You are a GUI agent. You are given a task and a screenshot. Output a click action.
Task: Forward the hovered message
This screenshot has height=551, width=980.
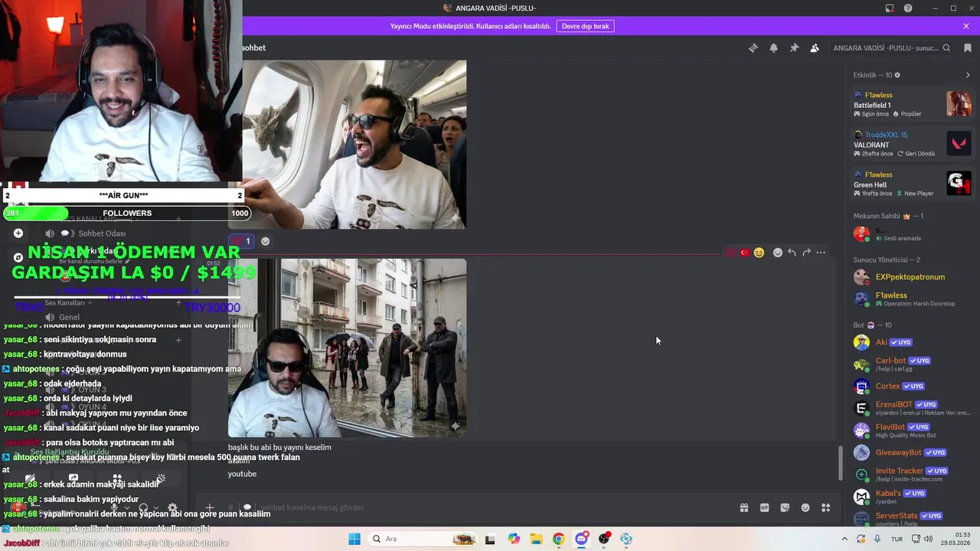pos(806,253)
